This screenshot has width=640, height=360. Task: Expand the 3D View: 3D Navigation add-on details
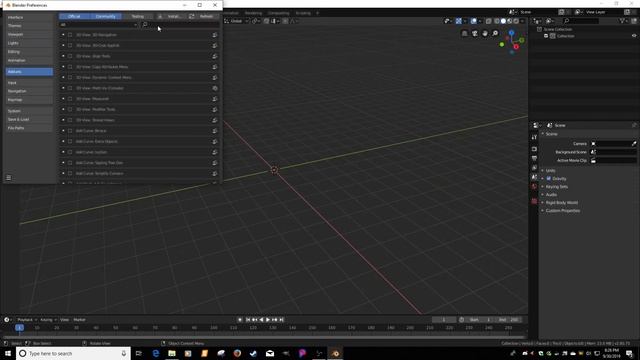pyautogui.click(x=63, y=35)
